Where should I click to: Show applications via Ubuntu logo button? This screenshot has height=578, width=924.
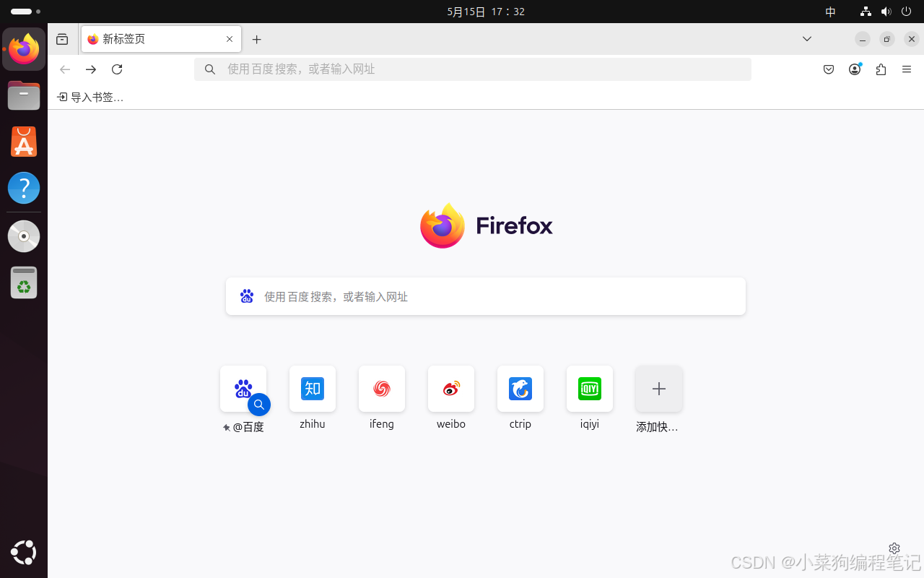24,553
